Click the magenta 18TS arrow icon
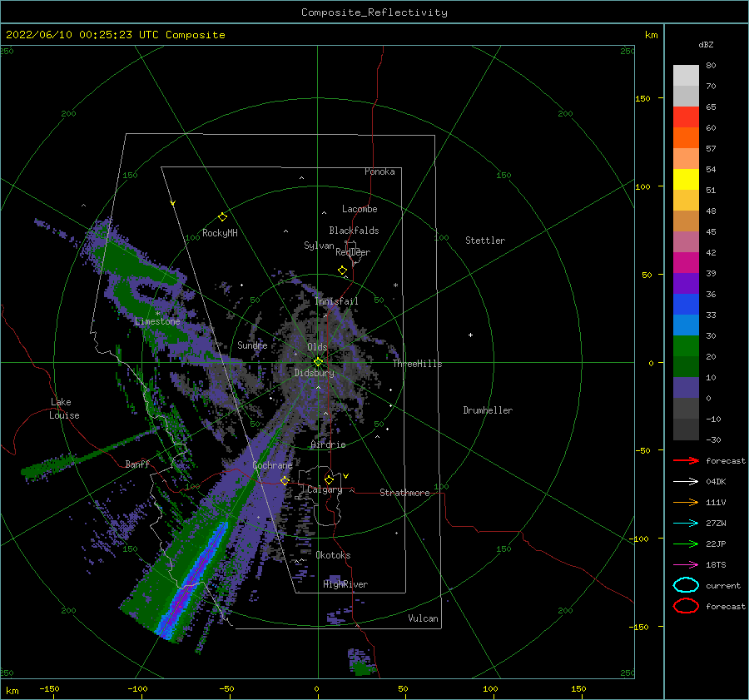This screenshot has height=700, width=749. point(686,564)
